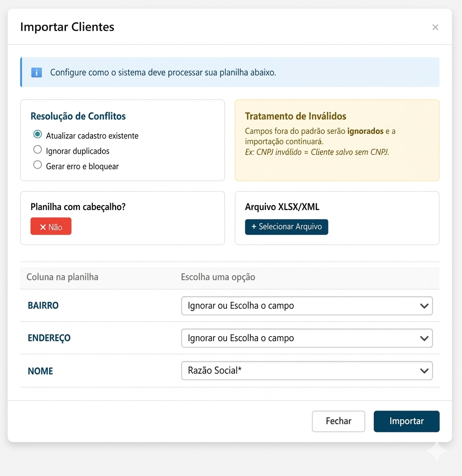Click the chevron arrow on ENDEREÇO dropdown
The width and height of the screenshot is (462, 476).
click(424, 339)
